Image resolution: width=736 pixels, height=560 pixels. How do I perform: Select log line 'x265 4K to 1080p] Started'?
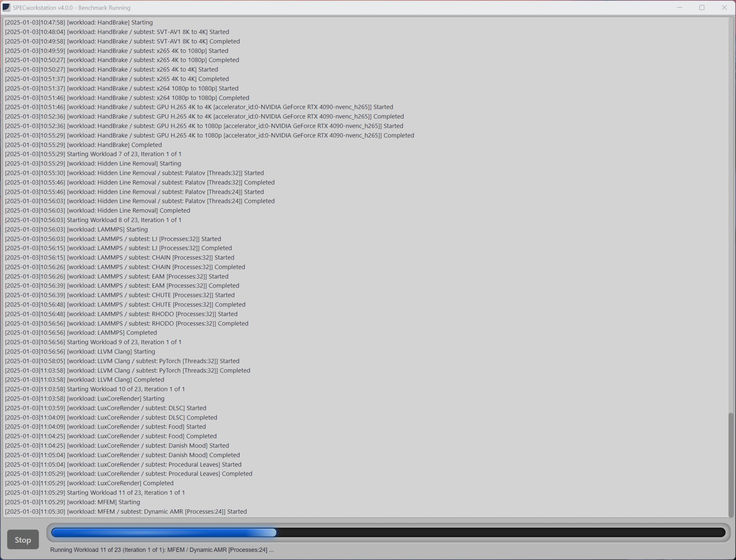pyautogui.click(x=116, y=51)
